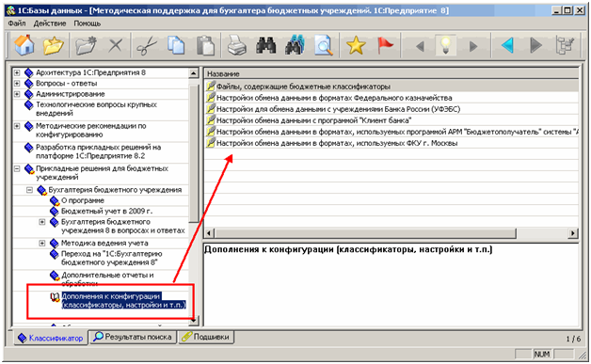The height and width of the screenshot is (364, 591).
Task: Click the open book icon of Дополнения к конфигурации
Action: click(x=55, y=297)
